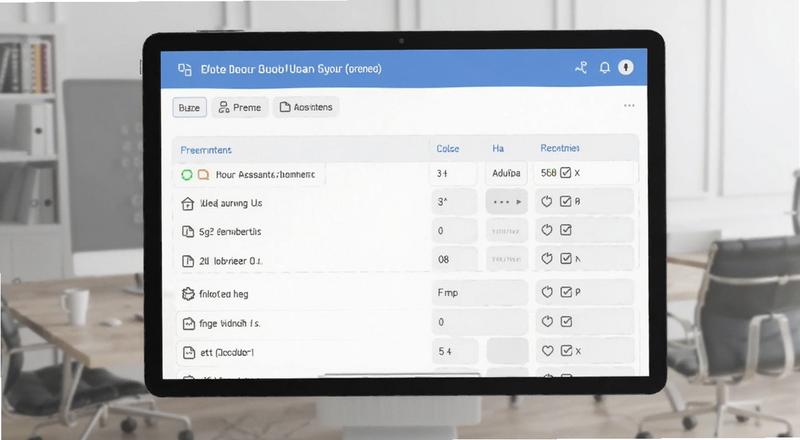Toggle checkbox in 'ett (Docduo-l' row
The width and height of the screenshot is (800, 440).
coord(566,351)
